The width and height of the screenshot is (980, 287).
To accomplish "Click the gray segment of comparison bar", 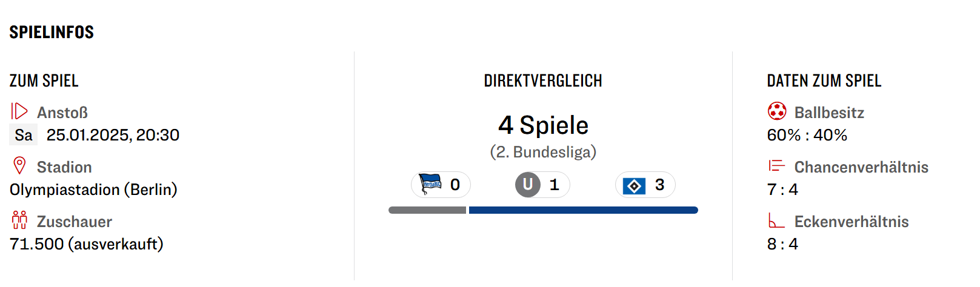I will 427,210.
